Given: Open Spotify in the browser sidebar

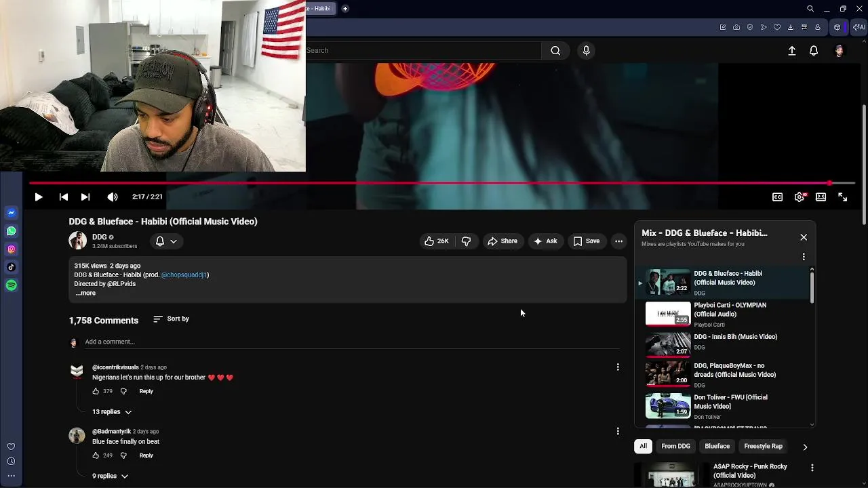Looking at the screenshot, I should [11, 285].
